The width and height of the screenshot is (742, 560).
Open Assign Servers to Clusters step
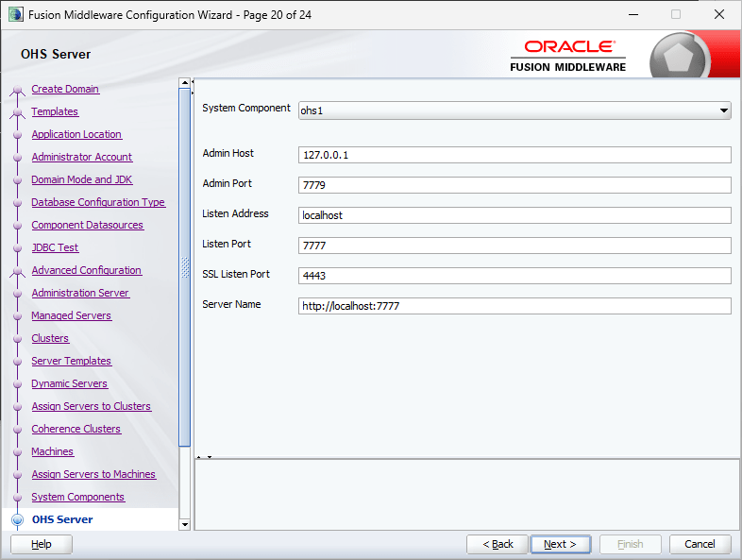[92, 407]
